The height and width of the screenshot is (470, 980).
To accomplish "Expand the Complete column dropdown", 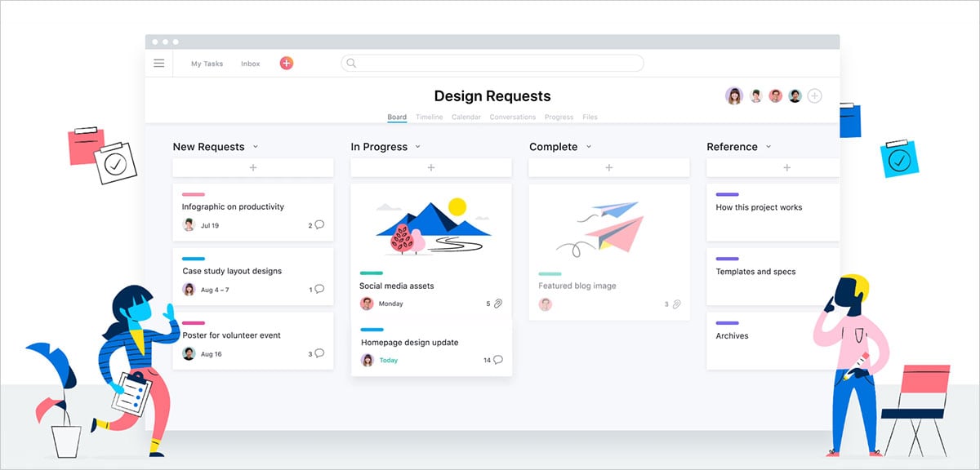I will pos(589,147).
